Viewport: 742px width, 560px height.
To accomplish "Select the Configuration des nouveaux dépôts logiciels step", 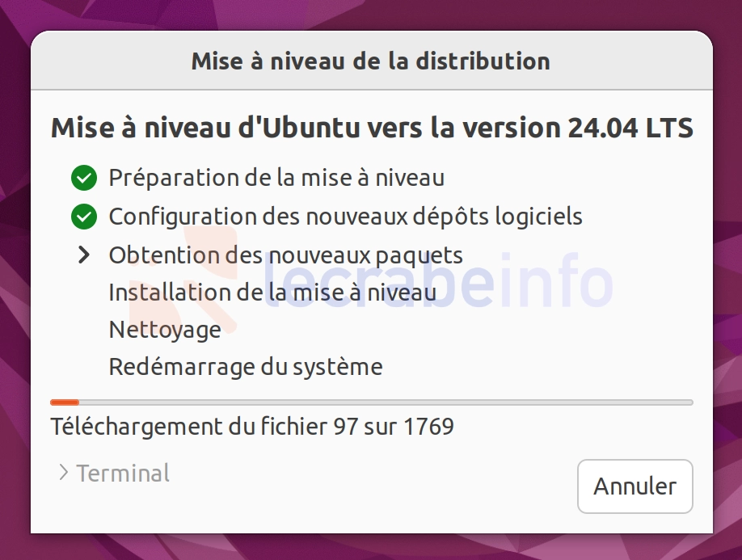I will pyautogui.click(x=345, y=217).
